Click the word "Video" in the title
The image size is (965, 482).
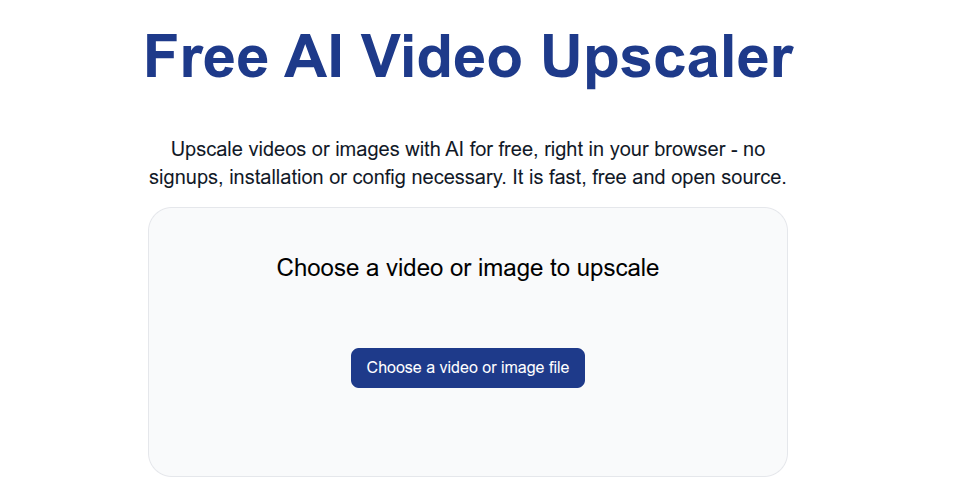pyautogui.click(x=441, y=57)
